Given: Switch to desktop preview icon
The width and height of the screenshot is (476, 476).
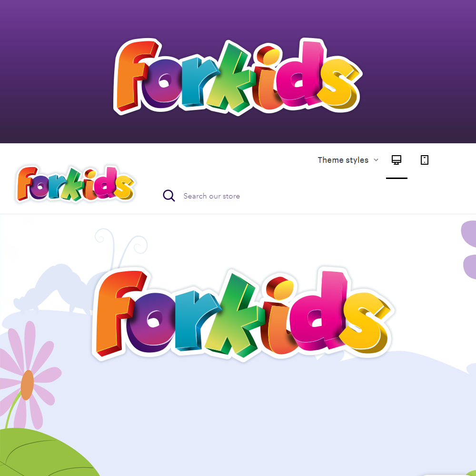Looking at the screenshot, I should pos(397,160).
